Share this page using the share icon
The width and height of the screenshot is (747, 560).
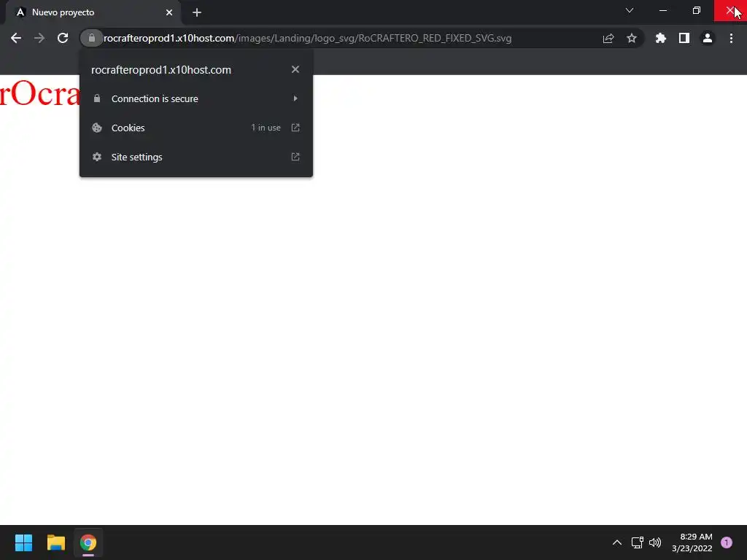coord(608,38)
